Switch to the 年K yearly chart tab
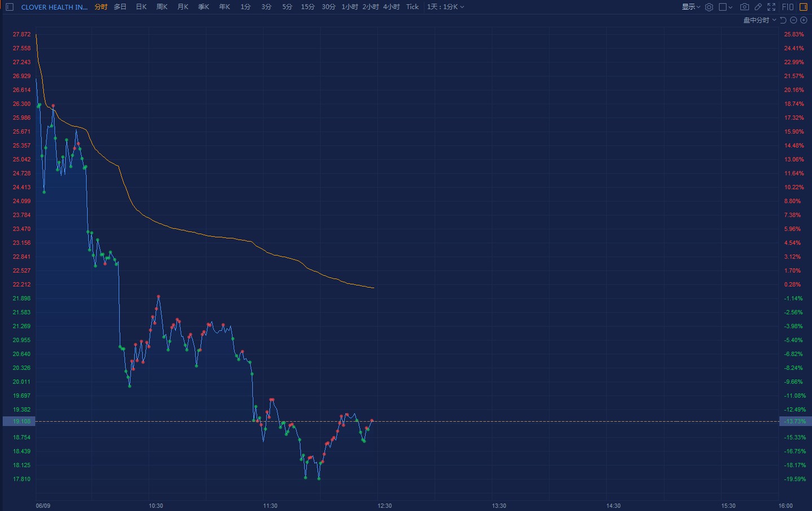Image resolution: width=812 pixels, height=511 pixels. tap(224, 7)
